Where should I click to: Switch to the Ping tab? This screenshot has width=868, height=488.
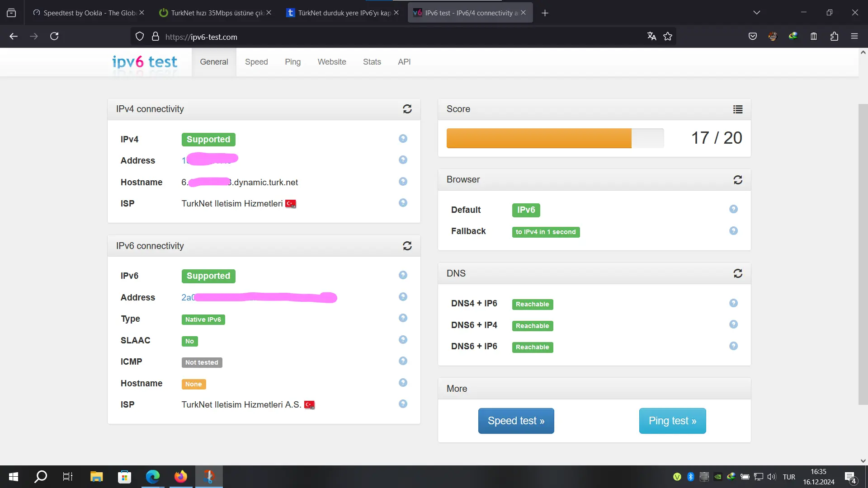[292, 62]
